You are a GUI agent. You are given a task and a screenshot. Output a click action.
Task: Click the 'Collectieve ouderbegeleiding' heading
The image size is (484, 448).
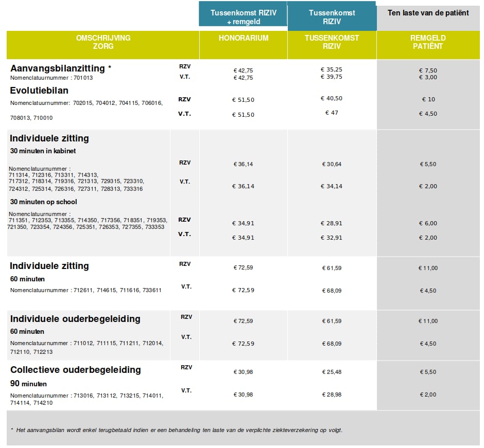tap(76, 370)
